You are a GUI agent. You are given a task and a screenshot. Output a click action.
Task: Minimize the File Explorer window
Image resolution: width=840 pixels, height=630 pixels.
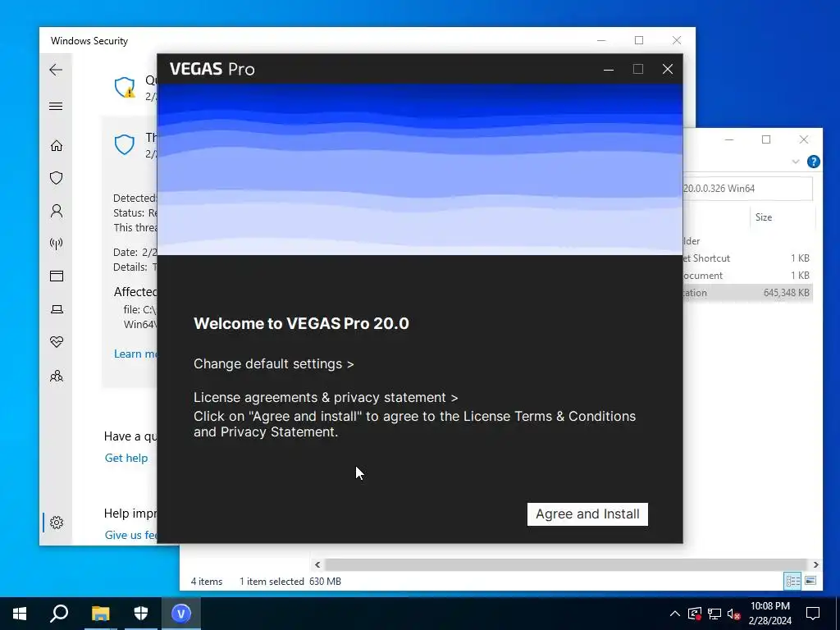729,139
